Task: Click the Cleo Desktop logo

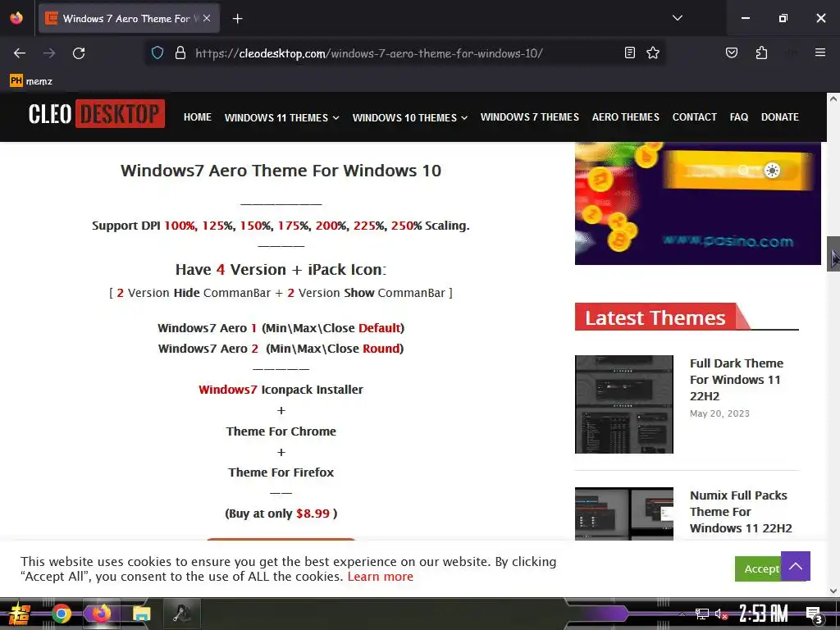Action: click(97, 113)
